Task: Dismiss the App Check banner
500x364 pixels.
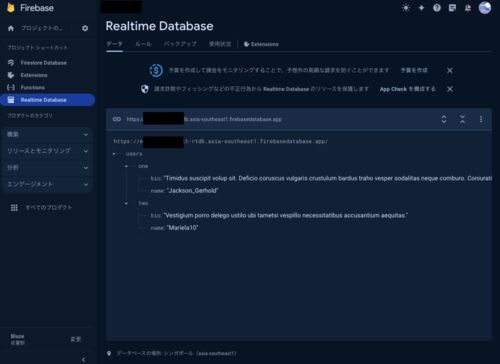Action: (450, 89)
